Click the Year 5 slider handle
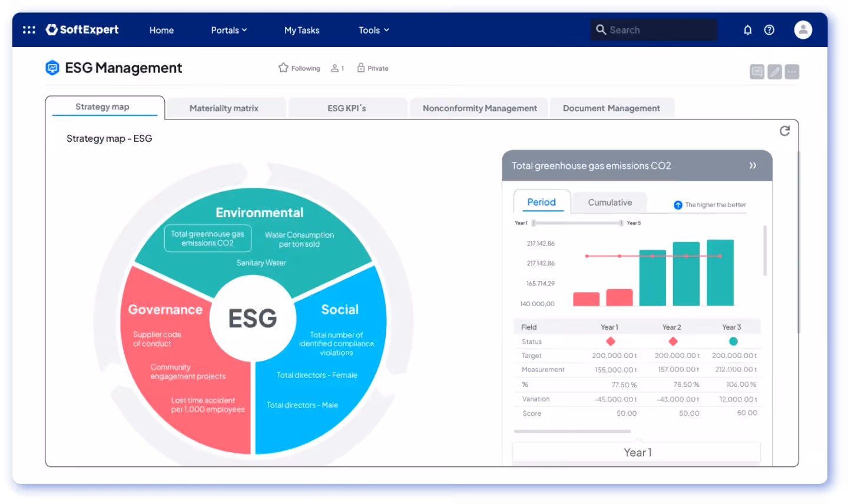The width and height of the screenshot is (848, 504). tap(621, 223)
